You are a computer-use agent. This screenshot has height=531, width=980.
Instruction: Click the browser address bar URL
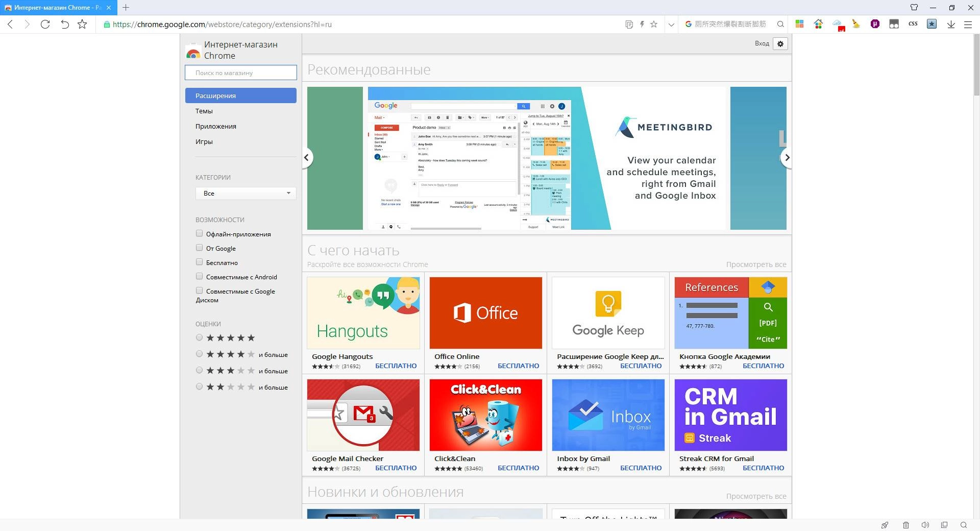222,24
